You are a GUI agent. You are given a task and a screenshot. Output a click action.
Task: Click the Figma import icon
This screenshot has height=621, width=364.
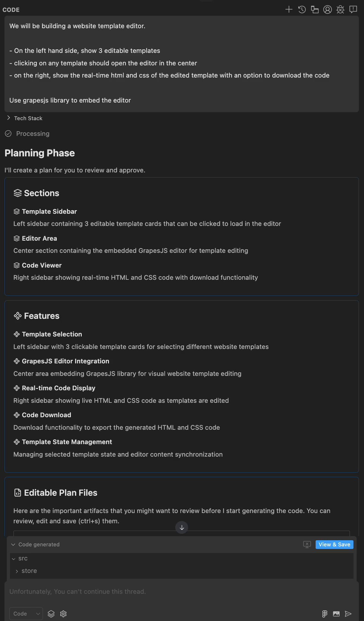pyautogui.click(x=325, y=614)
